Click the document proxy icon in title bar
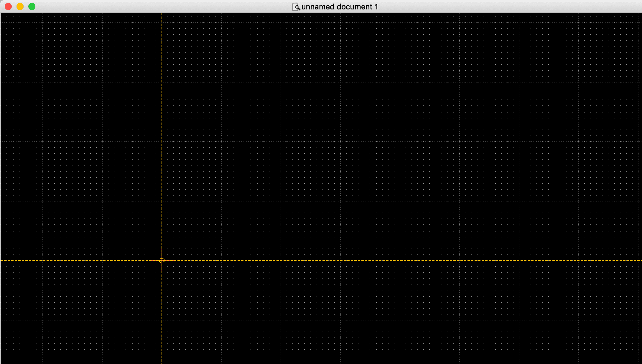The width and height of the screenshot is (642, 364). pos(296,7)
